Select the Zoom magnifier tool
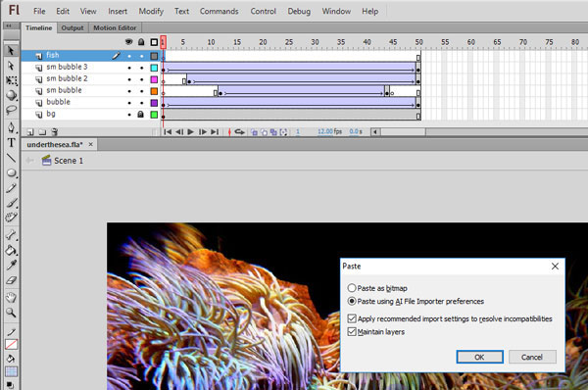Screen dimensions: 588x390 (x=11, y=313)
